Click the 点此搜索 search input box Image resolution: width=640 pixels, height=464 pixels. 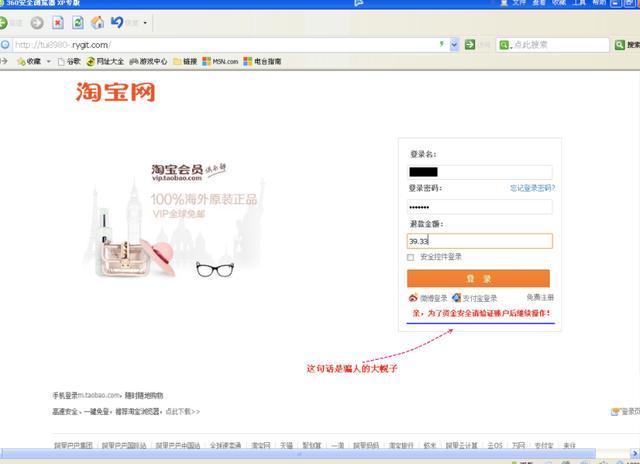(x=553, y=44)
